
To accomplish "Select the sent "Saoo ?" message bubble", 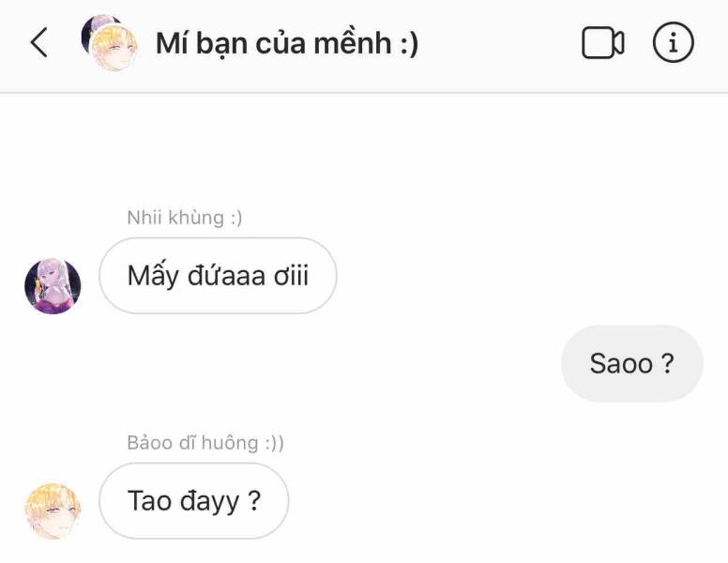I will tap(632, 363).
